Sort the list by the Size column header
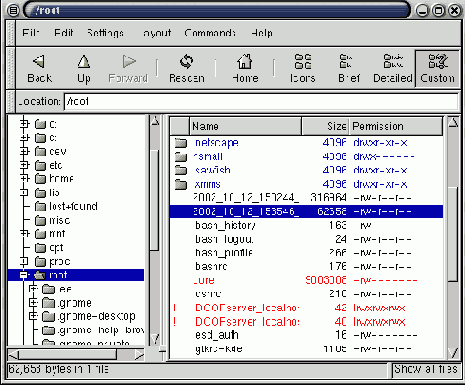 325,126
